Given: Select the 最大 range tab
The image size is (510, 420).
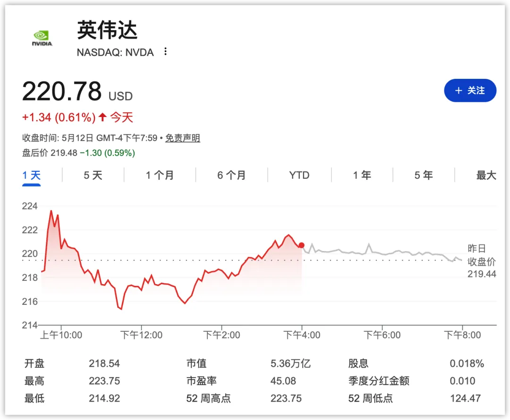Looking at the screenshot, I should pos(486,176).
